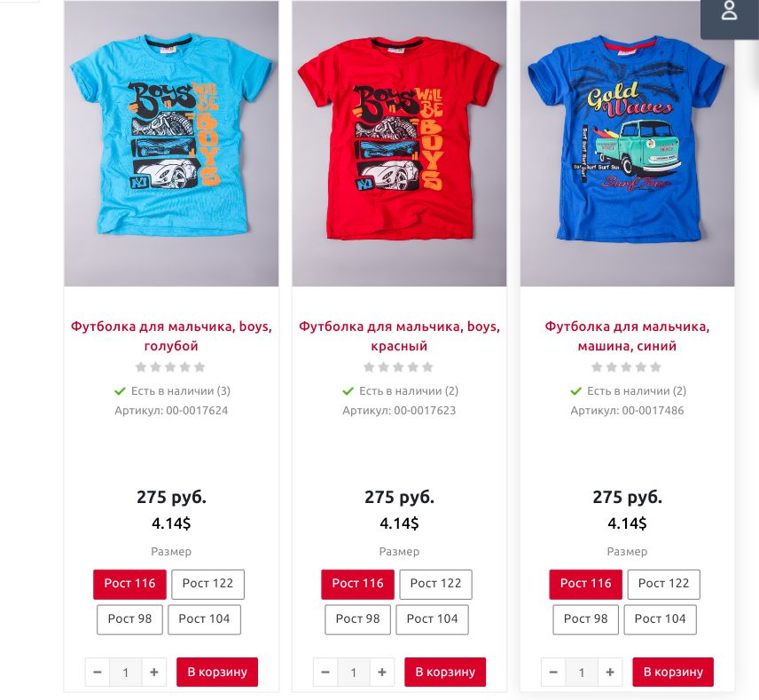759x700 pixels.
Task: Increase quantity for the blue car t-shirt
Action: [x=610, y=672]
